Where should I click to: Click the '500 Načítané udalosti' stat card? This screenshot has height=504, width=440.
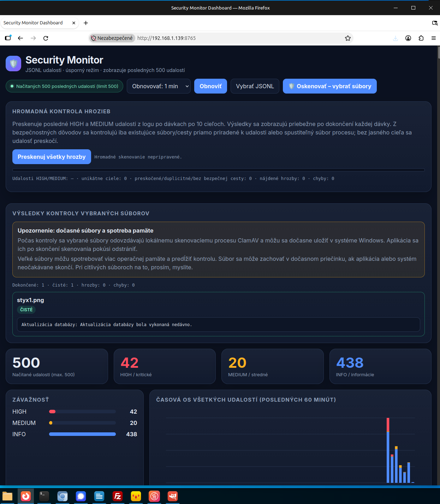[x=57, y=366]
